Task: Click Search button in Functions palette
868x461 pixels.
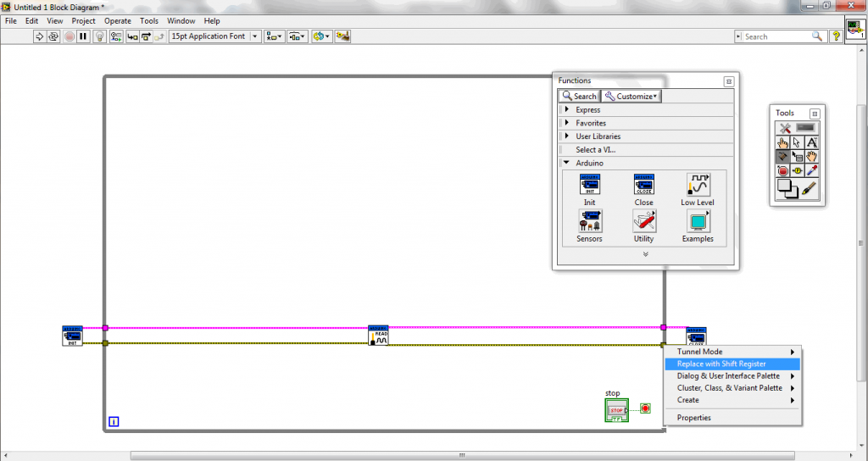Action: 579,97
